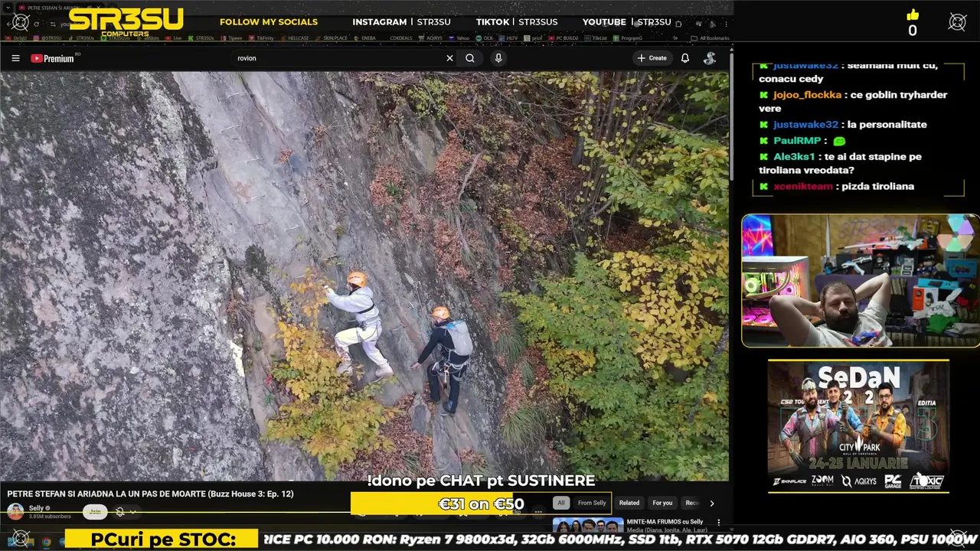Expand the All Bookmarks folder
Image resolution: width=980 pixels, height=551 pixels.
[x=709, y=38]
